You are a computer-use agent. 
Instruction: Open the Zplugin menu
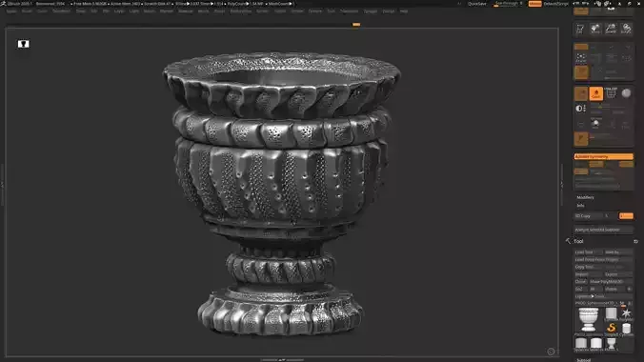[370, 11]
